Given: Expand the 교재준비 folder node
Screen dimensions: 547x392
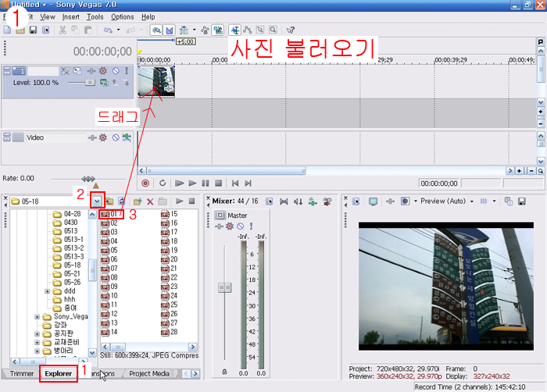Looking at the screenshot, I should pos(37,343).
